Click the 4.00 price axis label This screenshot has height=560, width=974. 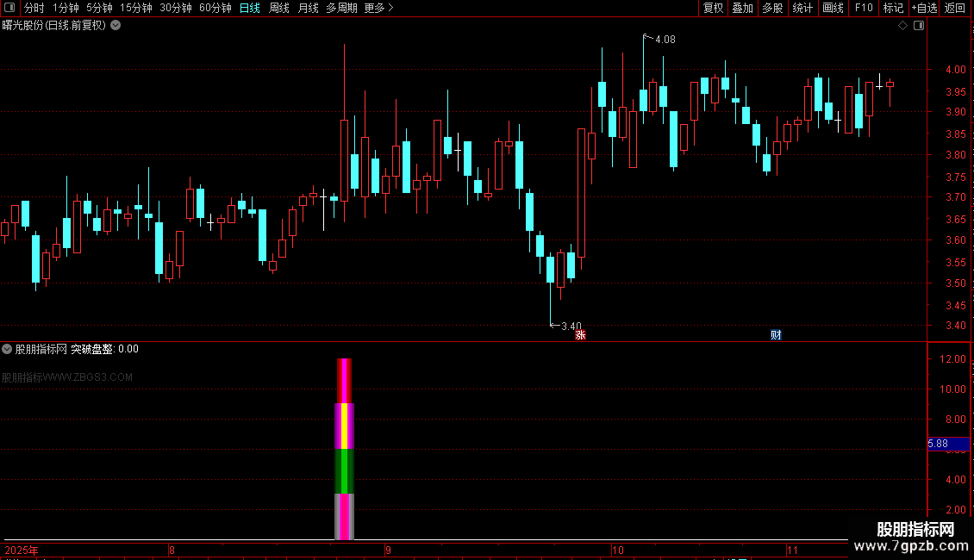pos(955,70)
